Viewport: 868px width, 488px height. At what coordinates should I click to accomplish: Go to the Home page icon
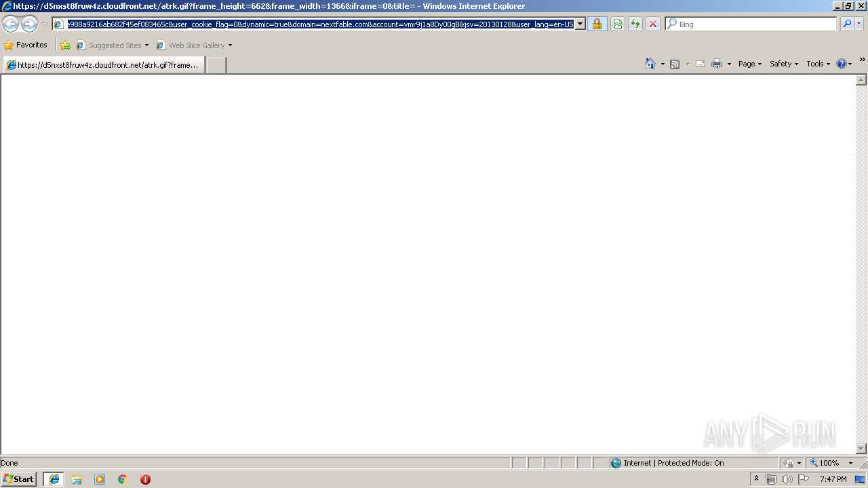(650, 64)
